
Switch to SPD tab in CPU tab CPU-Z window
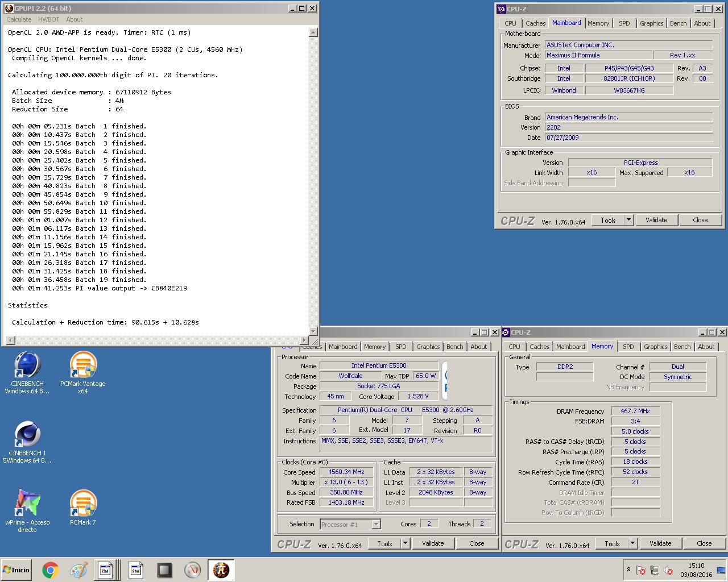[401, 347]
